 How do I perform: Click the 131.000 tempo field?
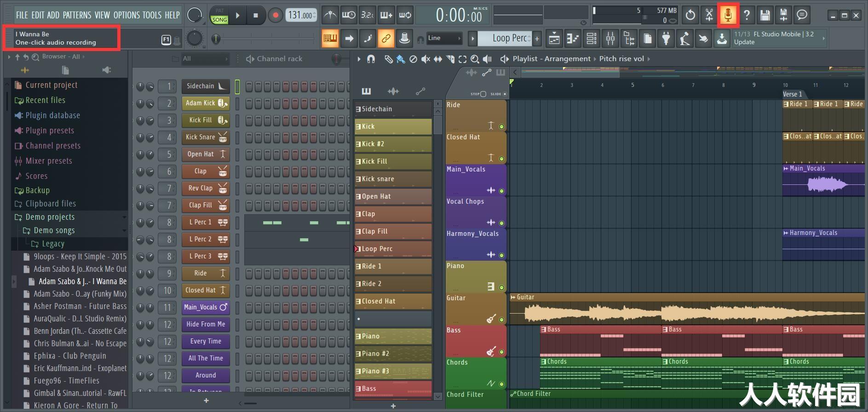coord(301,15)
